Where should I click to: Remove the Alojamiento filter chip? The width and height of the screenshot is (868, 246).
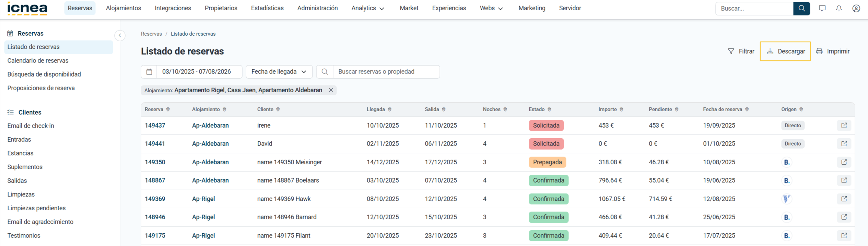click(331, 90)
